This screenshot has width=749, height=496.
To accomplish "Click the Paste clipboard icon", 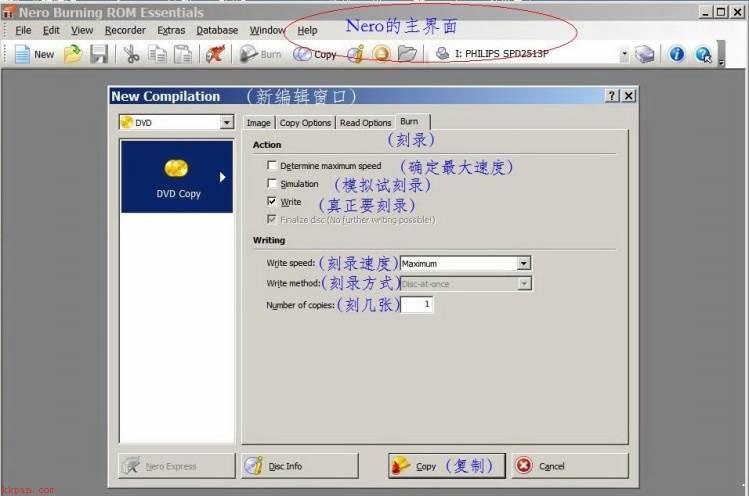I will [x=182, y=54].
